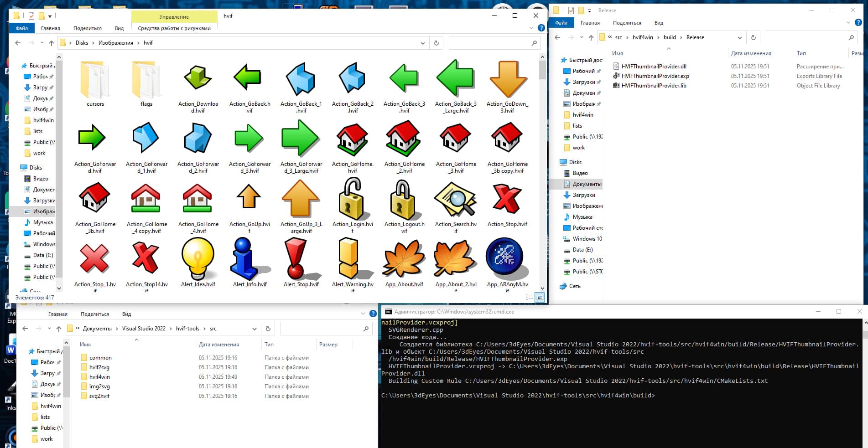The width and height of the screenshot is (868, 448).
Task: Switch to details view in hvif window
Action: pyautogui.click(x=529, y=297)
